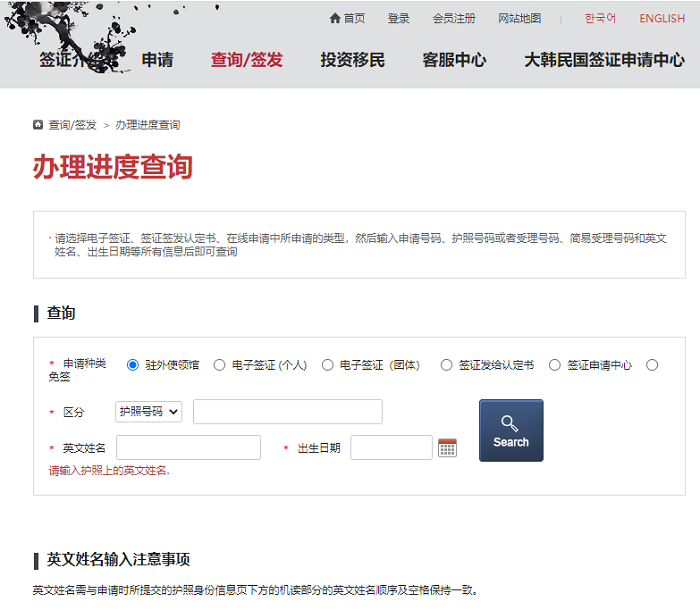Click the 会员注册 link

(454, 18)
